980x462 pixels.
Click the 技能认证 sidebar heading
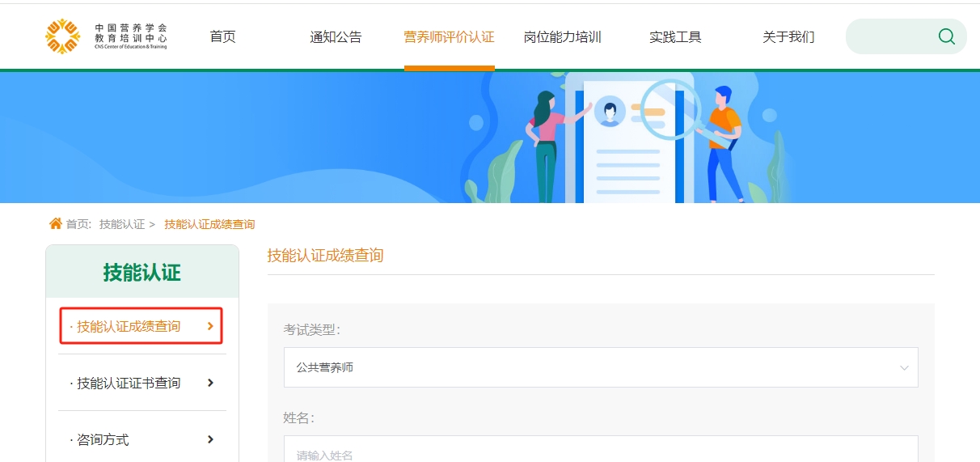tap(142, 273)
